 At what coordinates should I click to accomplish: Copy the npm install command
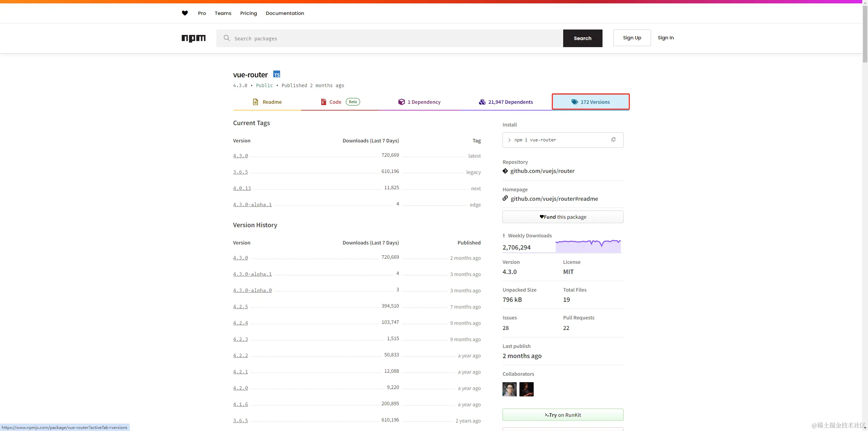click(x=613, y=140)
